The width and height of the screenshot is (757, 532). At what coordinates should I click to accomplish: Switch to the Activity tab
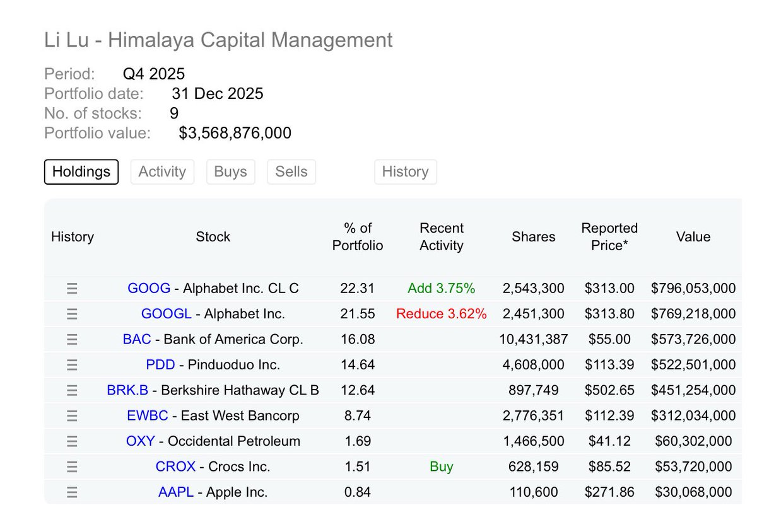pyautogui.click(x=162, y=171)
